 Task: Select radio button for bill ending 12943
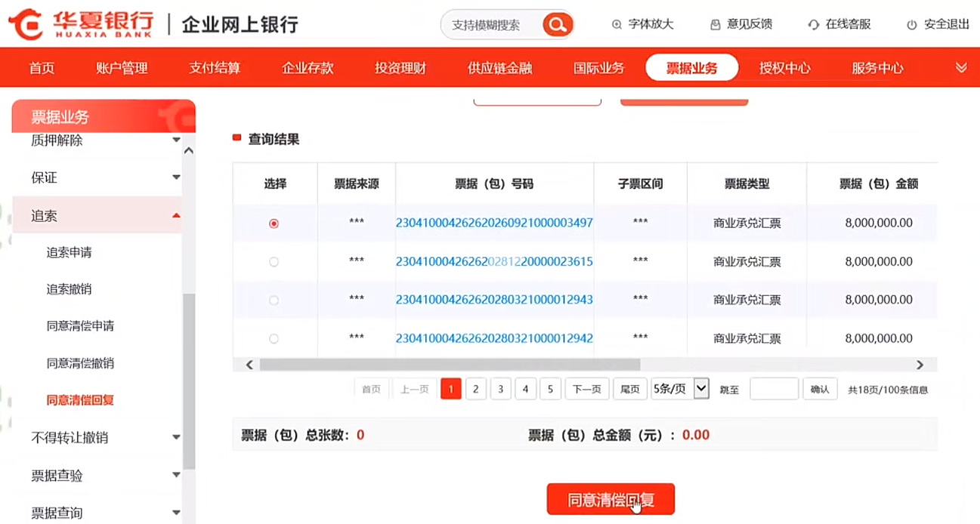(x=274, y=301)
